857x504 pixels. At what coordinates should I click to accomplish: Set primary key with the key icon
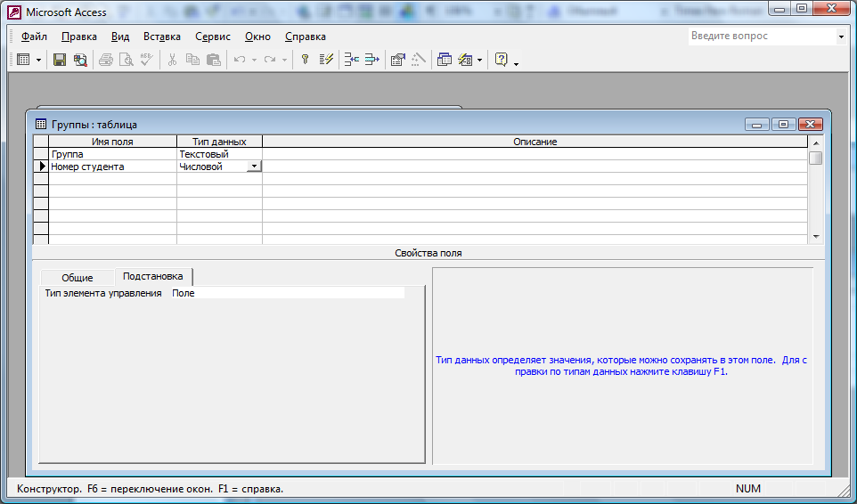306,60
